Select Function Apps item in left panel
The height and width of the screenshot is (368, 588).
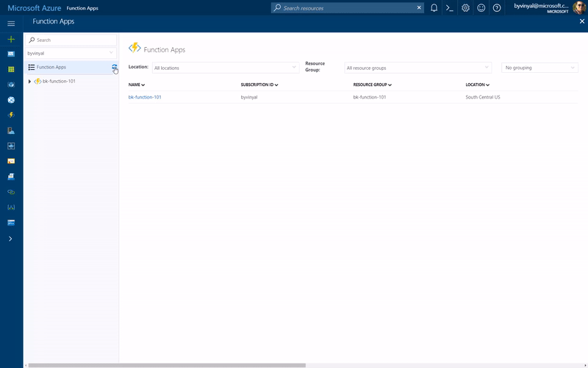point(51,67)
